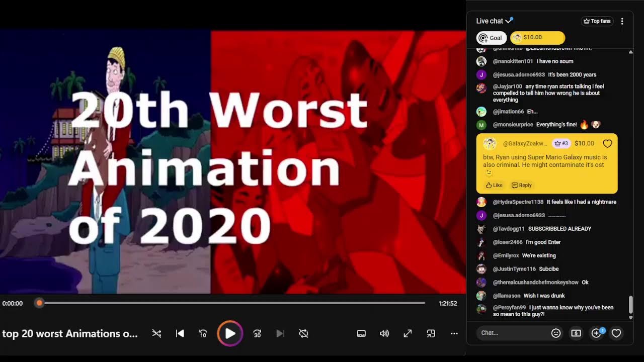The image size is (644, 362).
Task: Reply to the GalaxyZeakw Super Chat
Action: point(521,185)
